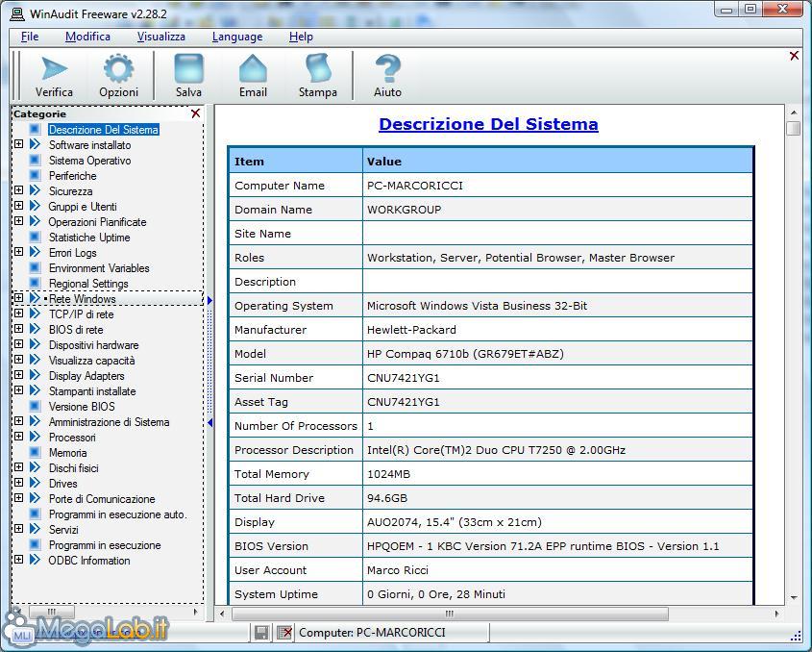
Task: Click the Sicurezza arrow icon
Action: coord(36,190)
